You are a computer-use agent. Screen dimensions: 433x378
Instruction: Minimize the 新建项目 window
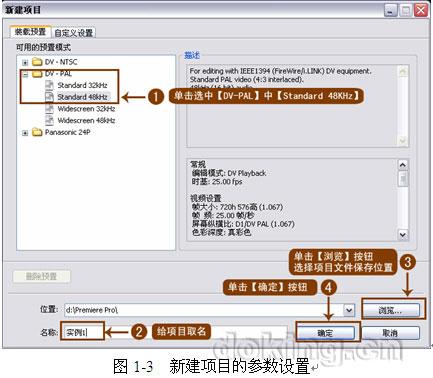click(390, 10)
